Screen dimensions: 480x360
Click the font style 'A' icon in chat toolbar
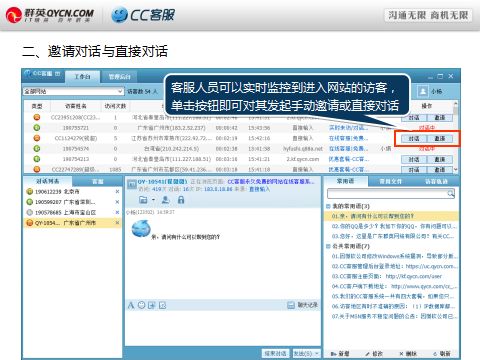tap(131, 305)
